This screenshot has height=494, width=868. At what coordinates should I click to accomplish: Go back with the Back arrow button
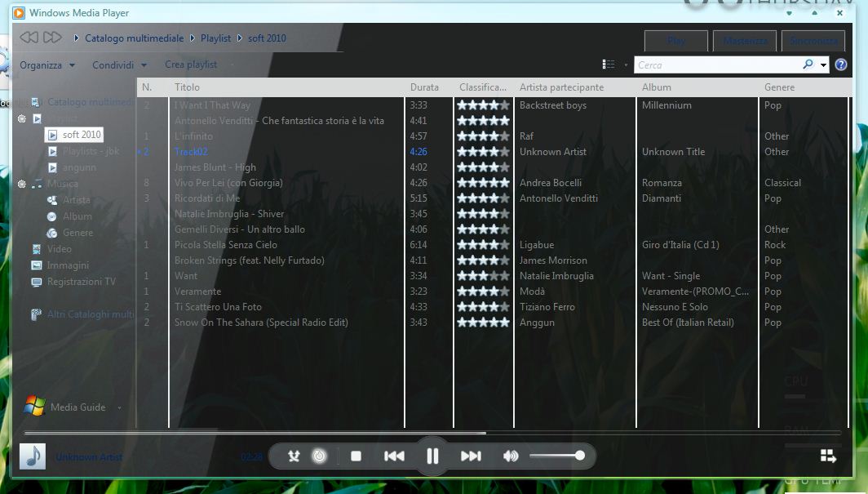point(29,38)
